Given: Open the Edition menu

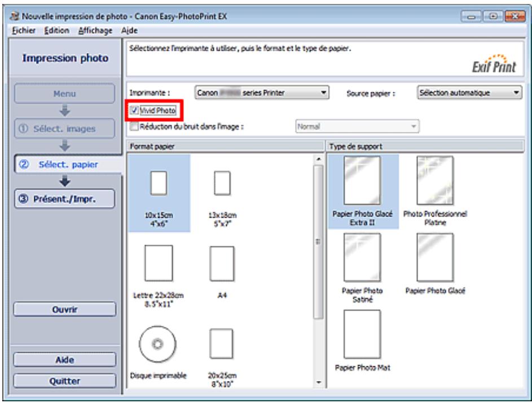Looking at the screenshot, I should click(x=56, y=30).
